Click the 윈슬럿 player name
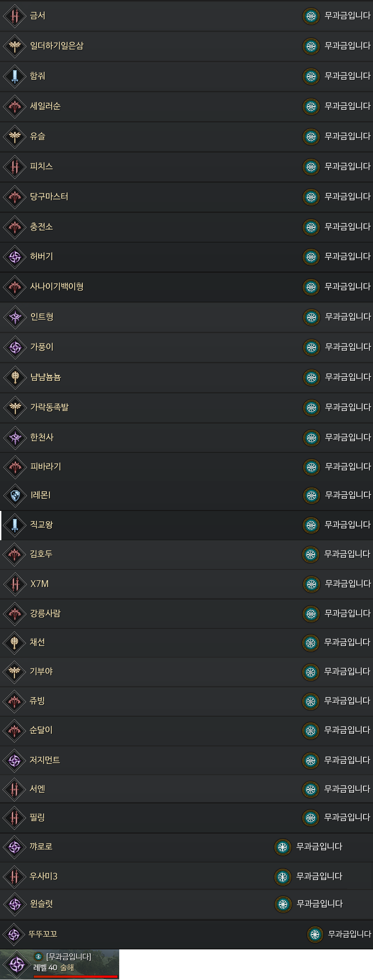Screen dimensions: 373x980 [41, 904]
